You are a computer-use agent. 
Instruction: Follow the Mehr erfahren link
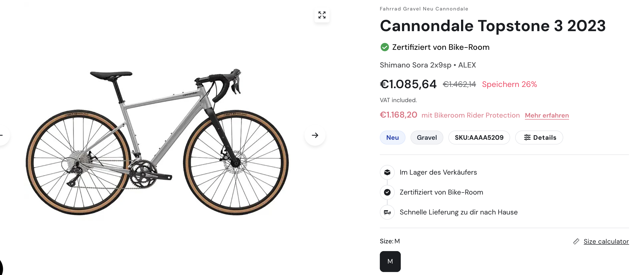tap(547, 115)
